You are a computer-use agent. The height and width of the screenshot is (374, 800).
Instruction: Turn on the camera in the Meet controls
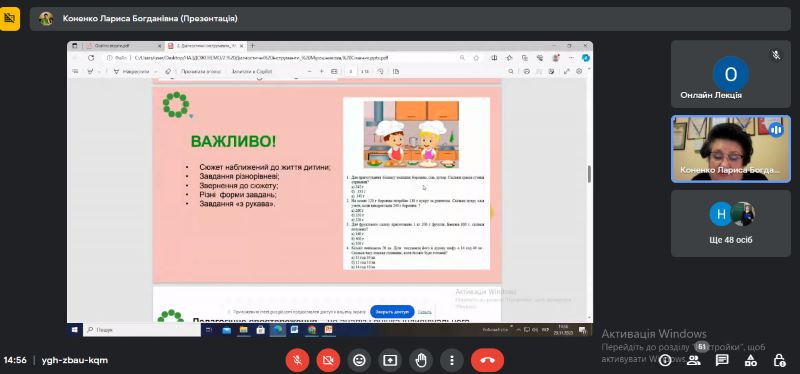click(x=328, y=360)
